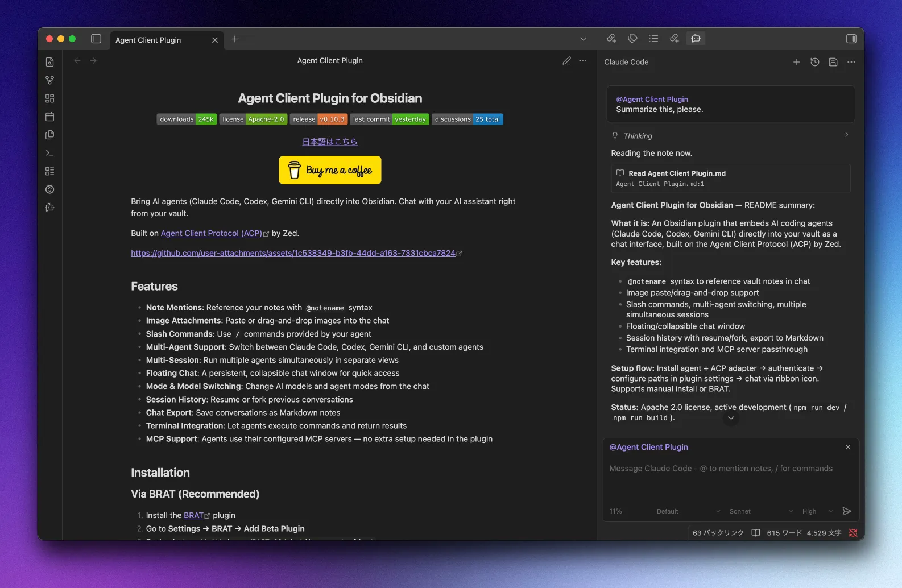The height and width of the screenshot is (588, 902).
Task: Click the @Agent Client Plugin chip above input
Action: (648, 447)
